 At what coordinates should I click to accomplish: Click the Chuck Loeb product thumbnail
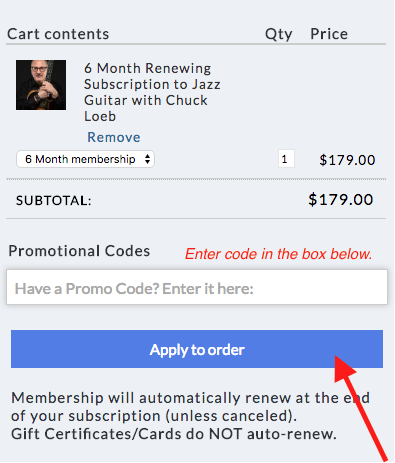(41, 85)
